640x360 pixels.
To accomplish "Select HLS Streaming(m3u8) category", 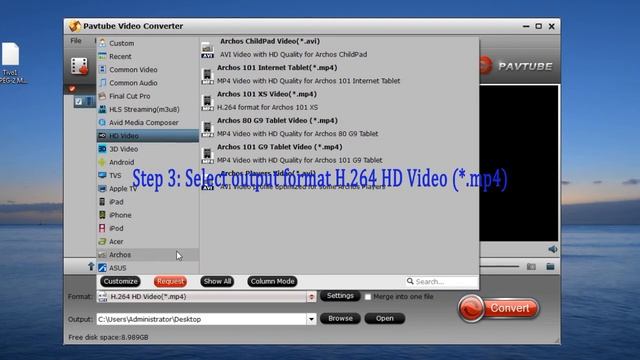I will (147, 109).
